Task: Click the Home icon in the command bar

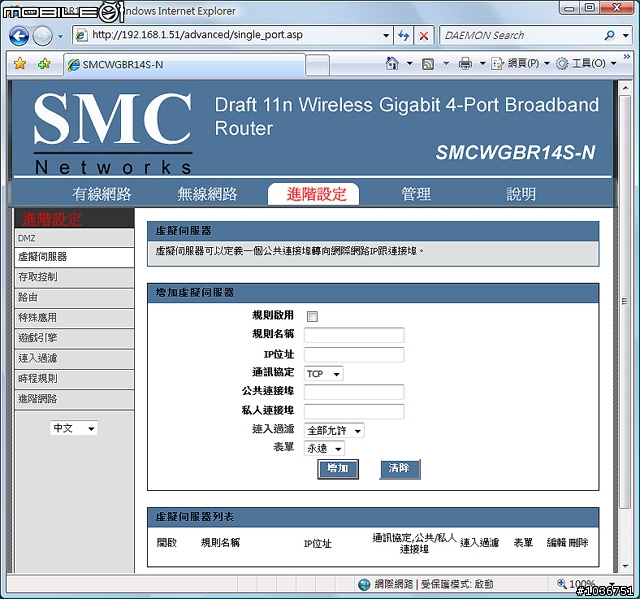Action: [x=392, y=63]
